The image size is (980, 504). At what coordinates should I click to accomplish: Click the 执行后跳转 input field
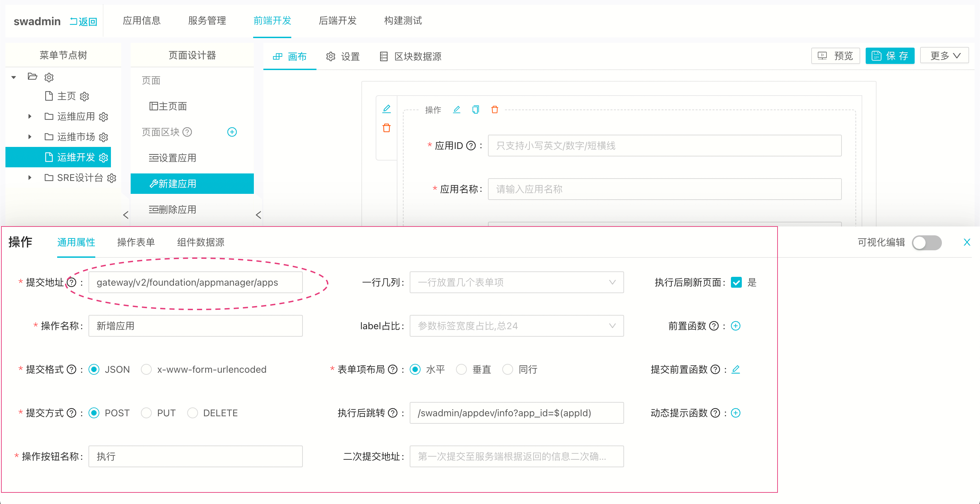click(516, 413)
